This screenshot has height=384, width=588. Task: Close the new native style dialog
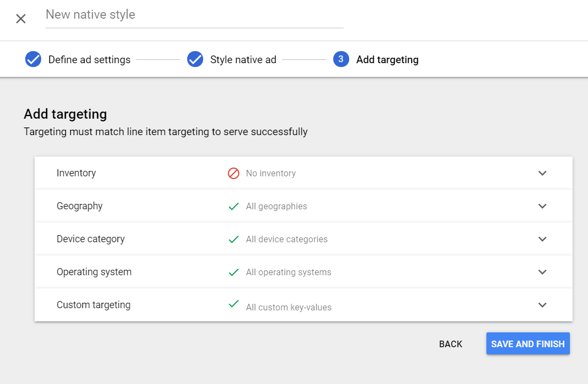click(21, 19)
